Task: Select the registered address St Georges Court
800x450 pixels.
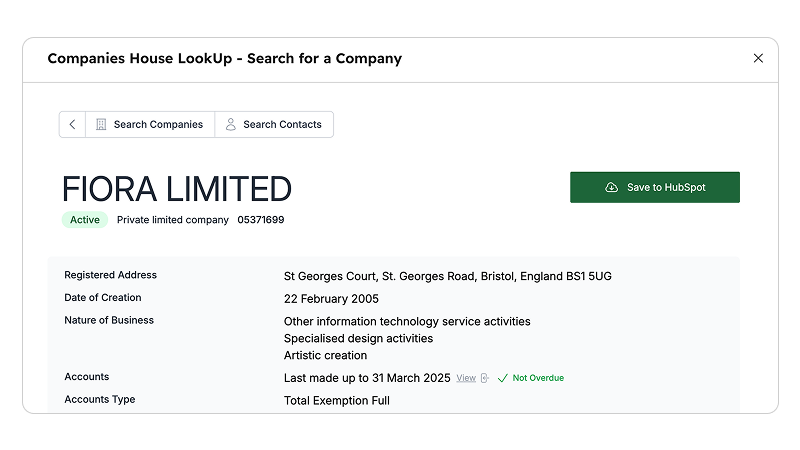Action: 447,276
